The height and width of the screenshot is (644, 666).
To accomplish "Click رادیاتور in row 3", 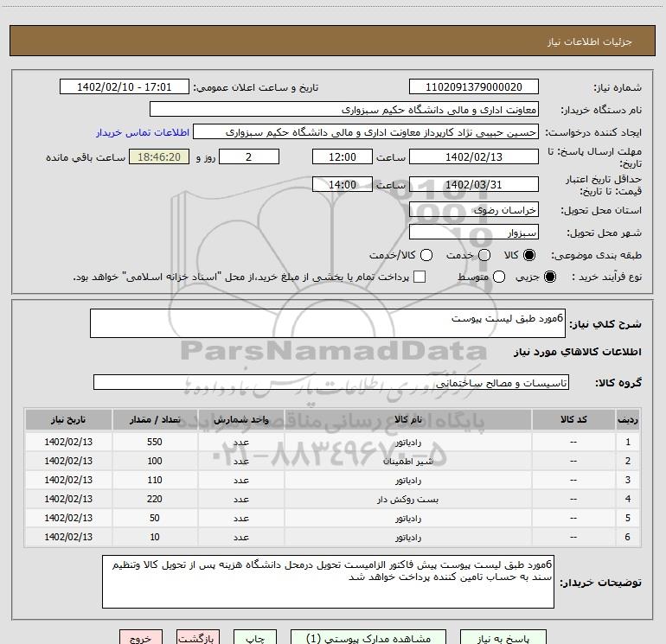I will pyautogui.click(x=408, y=481).
